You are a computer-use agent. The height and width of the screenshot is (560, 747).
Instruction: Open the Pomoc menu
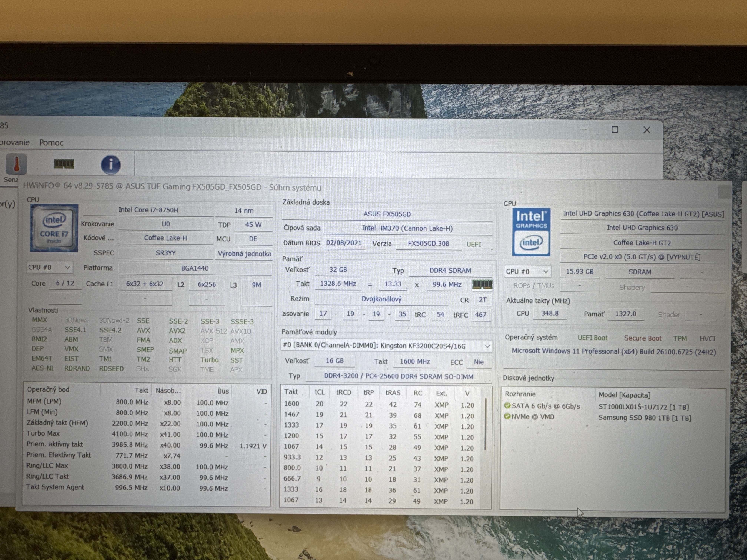tap(51, 142)
